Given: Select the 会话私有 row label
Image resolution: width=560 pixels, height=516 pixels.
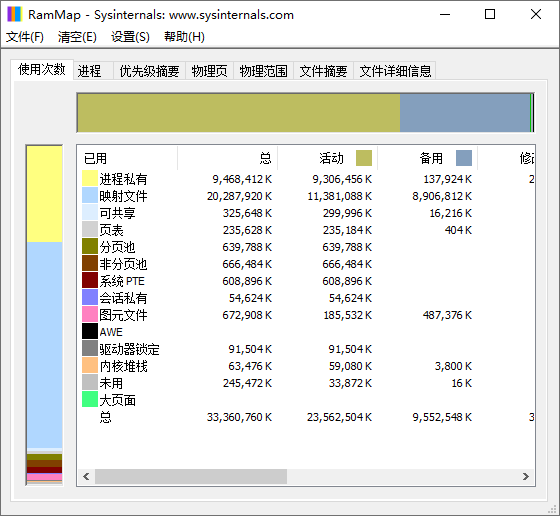Looking at the screenshot, I should click(x=123, y=298).
